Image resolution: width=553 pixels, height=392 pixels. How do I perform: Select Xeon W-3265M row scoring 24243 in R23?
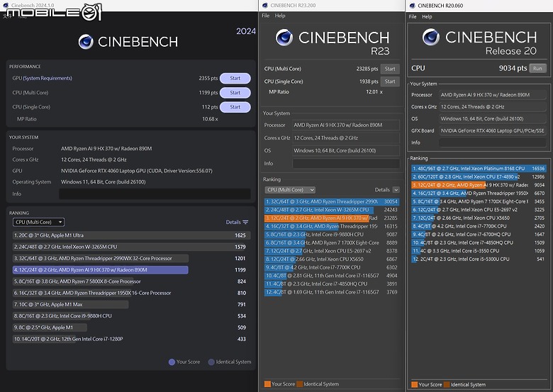pos(332,210)
